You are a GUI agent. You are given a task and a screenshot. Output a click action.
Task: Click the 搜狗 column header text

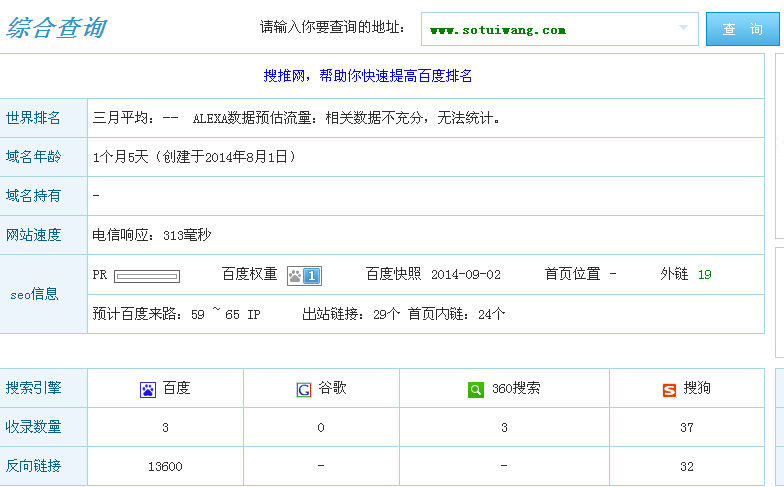click(697, 388)
